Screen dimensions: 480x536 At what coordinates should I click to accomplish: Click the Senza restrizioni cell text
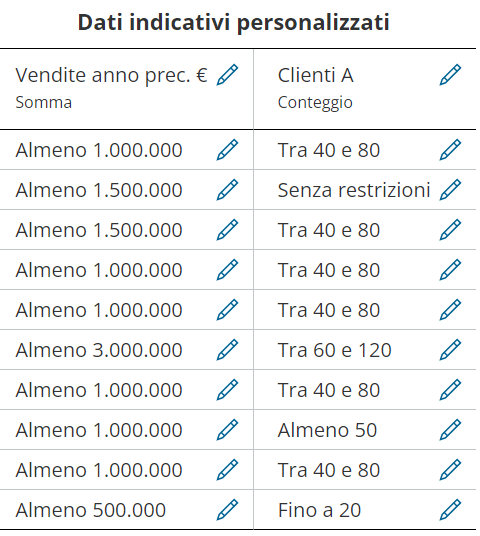click(354, 190)
